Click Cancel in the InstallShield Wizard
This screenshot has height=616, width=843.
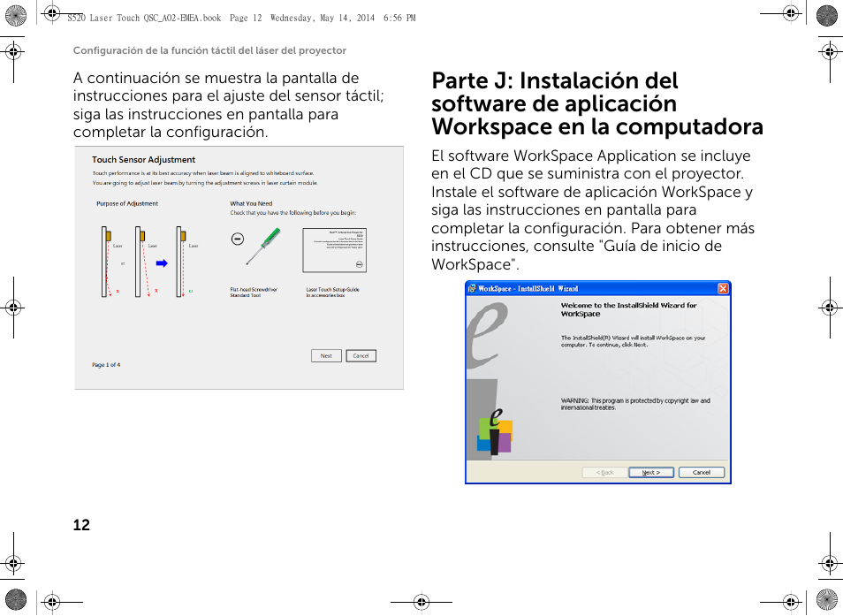tap(702, 473)
